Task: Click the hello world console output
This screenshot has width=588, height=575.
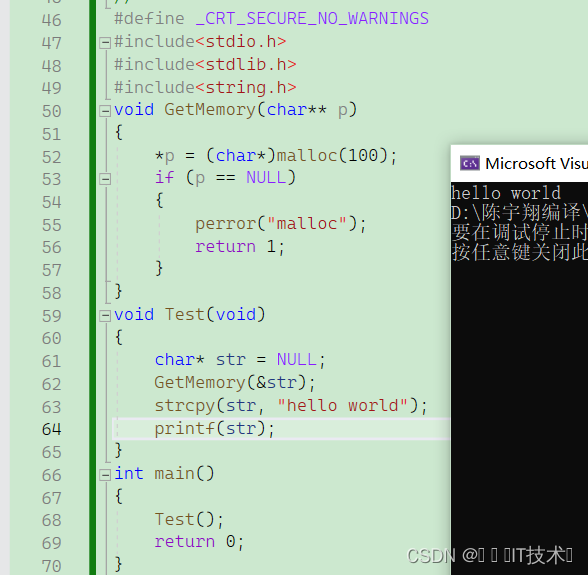Action: coord(506,193)
